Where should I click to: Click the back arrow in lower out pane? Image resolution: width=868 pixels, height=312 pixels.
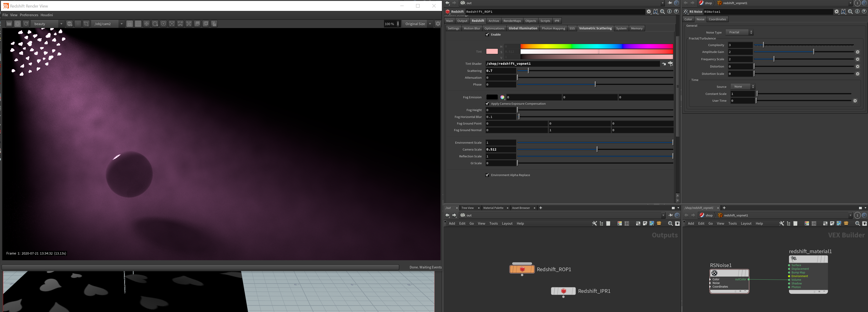coord(448,215)
